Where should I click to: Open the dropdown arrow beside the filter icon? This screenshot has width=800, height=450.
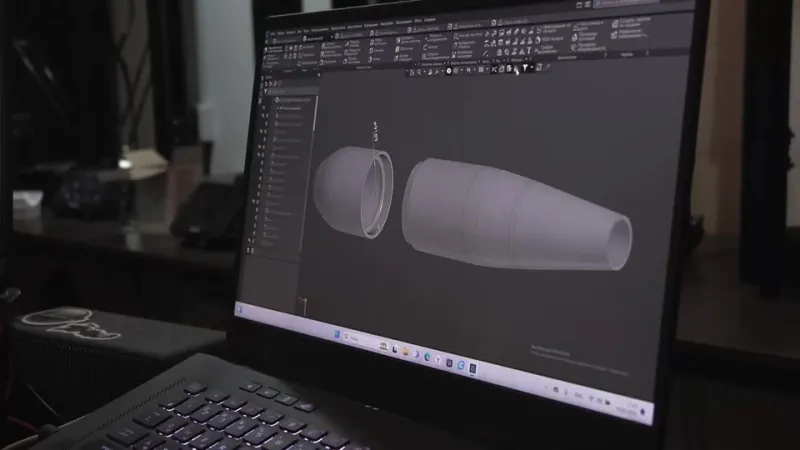[x=531, y=69]
